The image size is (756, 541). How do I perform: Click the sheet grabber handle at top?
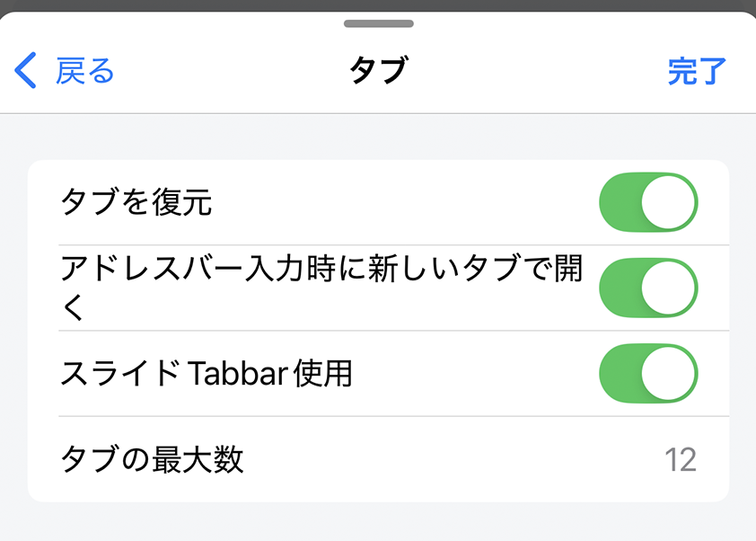(x=378, y=23)
